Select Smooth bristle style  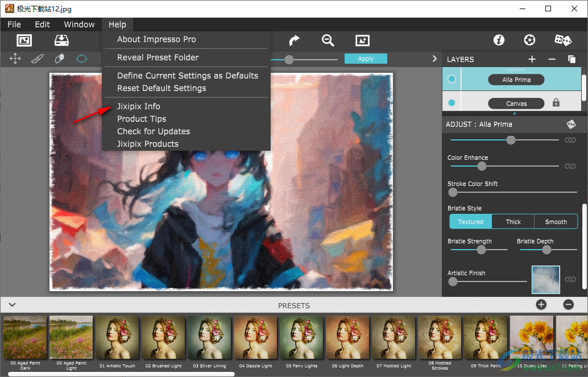coord(556,222)
